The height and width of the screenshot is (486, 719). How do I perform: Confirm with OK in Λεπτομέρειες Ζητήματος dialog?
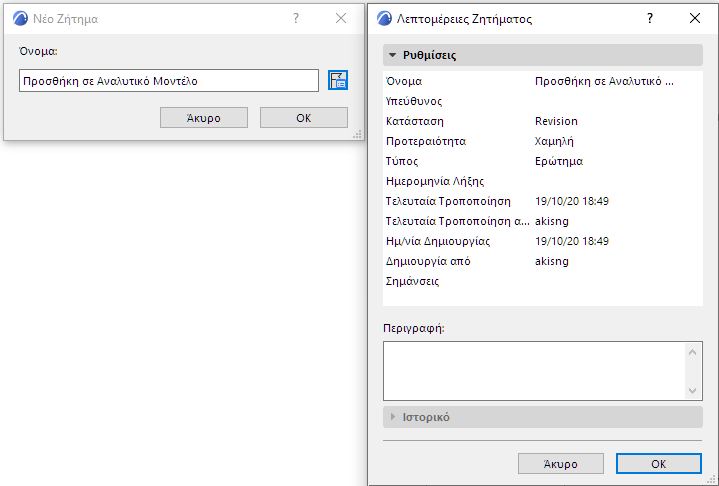(658, 464)
